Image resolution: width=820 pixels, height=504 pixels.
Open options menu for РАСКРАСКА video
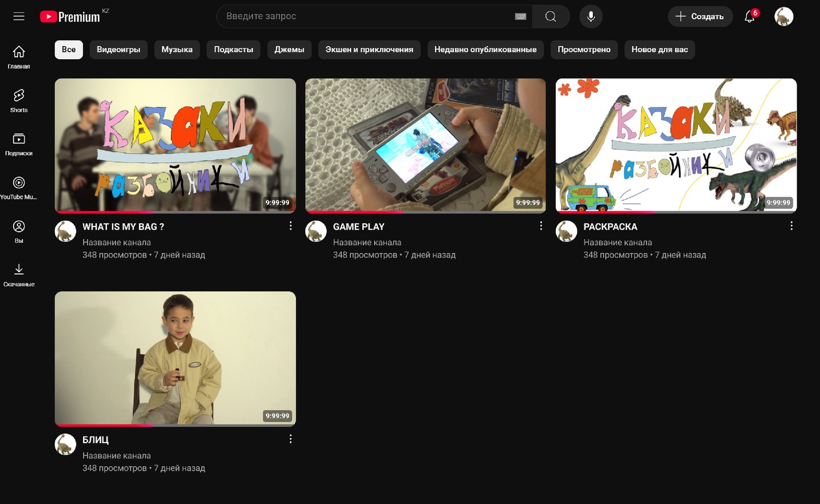[792, 226]
